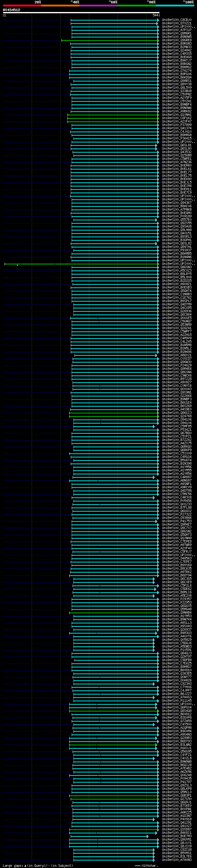197x868 pixels.
Task: Select hit label UniRef100_A2XF47
Action: point(176,121)
